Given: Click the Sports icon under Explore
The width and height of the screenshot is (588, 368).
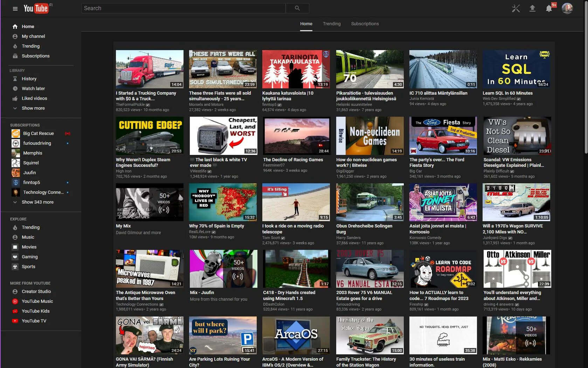Looking at the screenshot, I should point(15,267).
